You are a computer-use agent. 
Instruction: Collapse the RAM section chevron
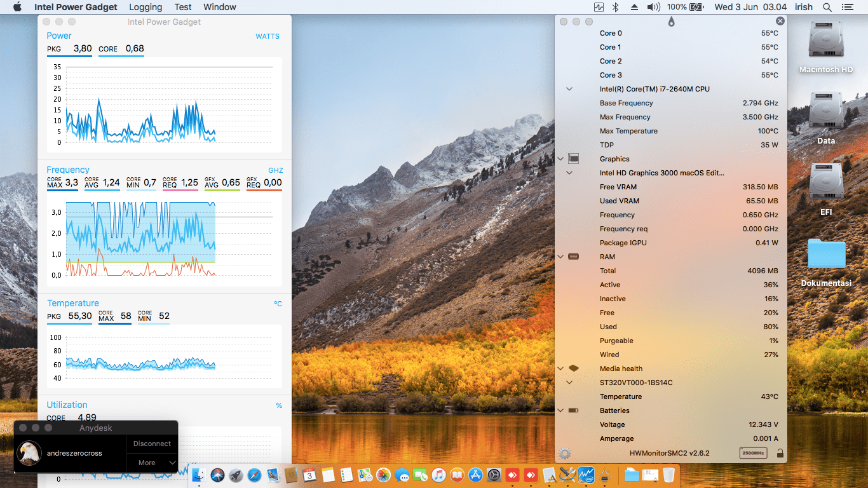(x=560, y=257)
